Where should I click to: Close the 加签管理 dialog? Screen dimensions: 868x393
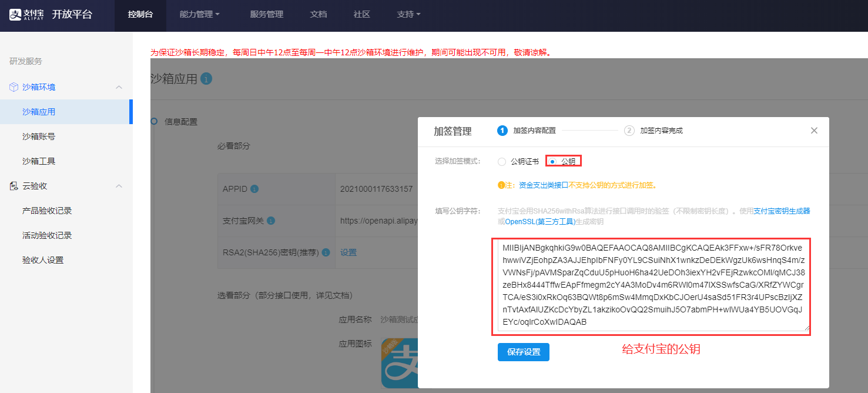(814, 131)
